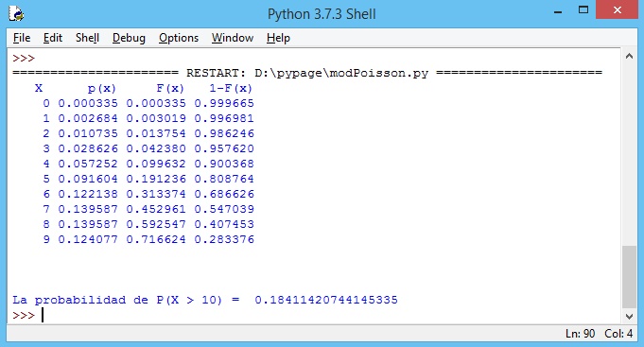644x347 pixels.
Task: Click value 0.010735
Action: [88, 134]
